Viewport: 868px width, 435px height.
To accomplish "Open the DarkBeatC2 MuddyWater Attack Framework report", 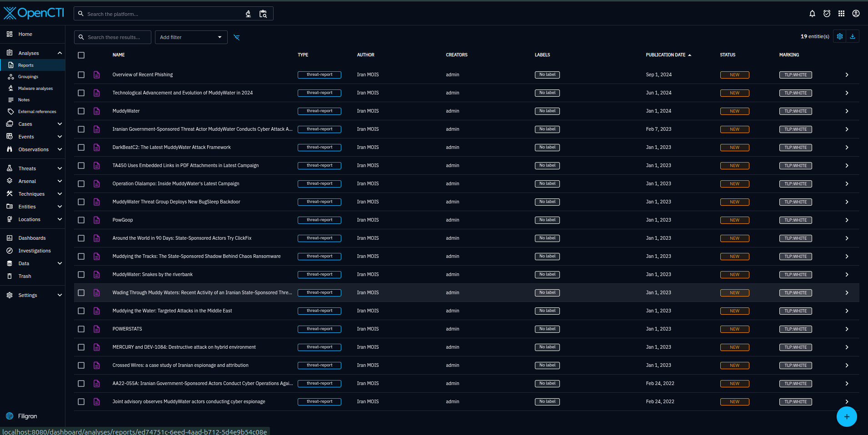I will [171, 147].
